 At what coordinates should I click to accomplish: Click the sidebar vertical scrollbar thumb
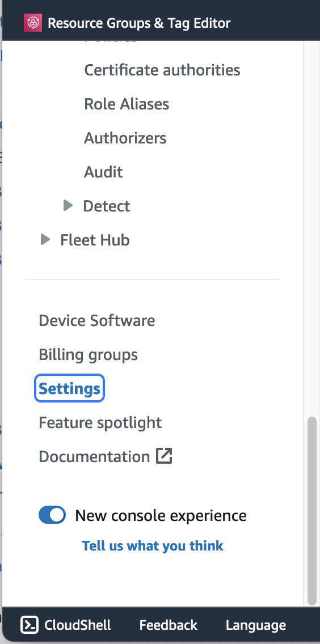tap(312, 511)
